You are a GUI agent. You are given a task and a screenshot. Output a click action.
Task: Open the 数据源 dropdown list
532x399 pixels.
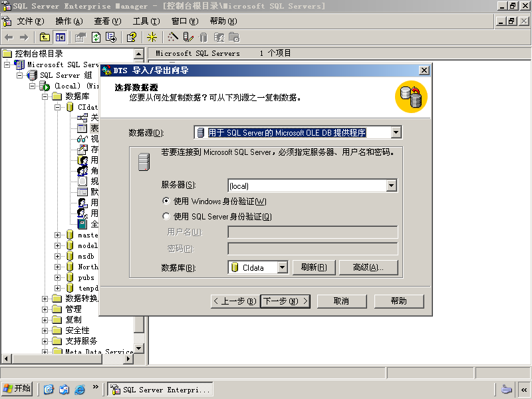pyautogui.click(x=396, y=132)
